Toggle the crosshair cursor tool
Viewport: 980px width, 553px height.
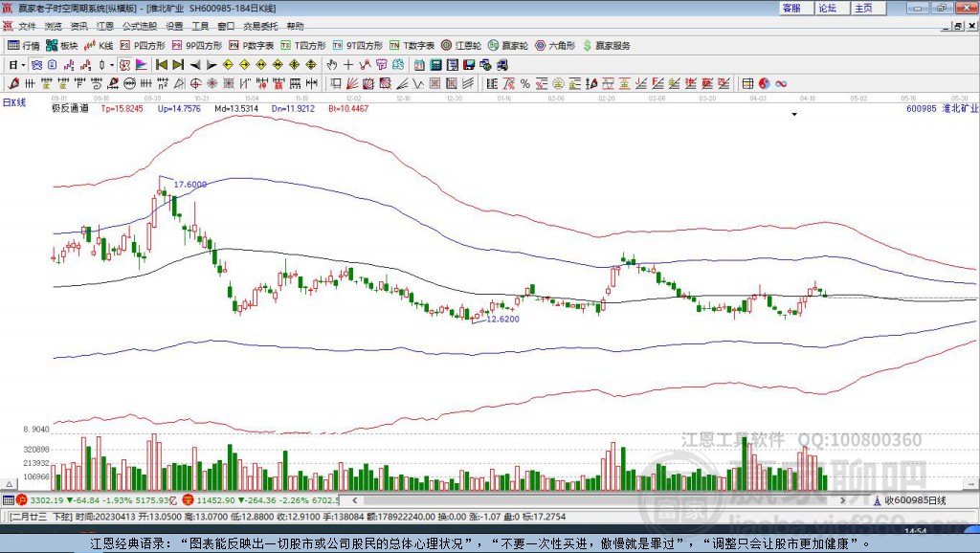tap(349, 65)
